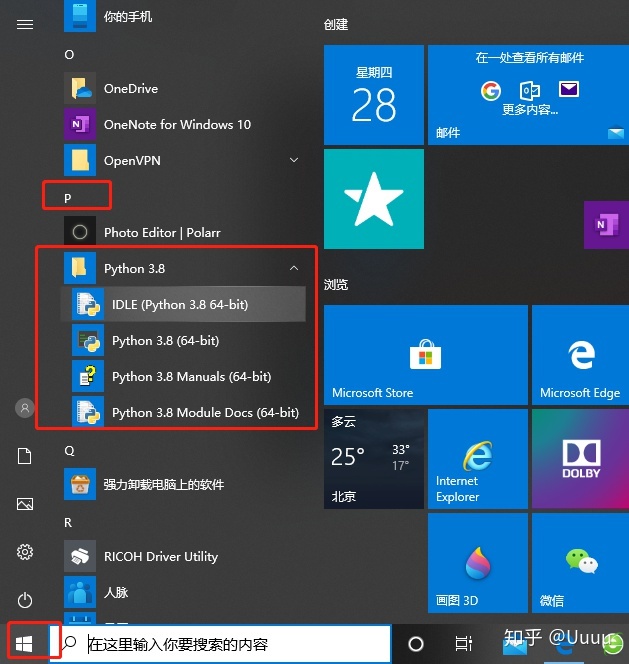Launch Python 3.8 (64-bit) console
The image size is (629, 664).
(183, 340)
